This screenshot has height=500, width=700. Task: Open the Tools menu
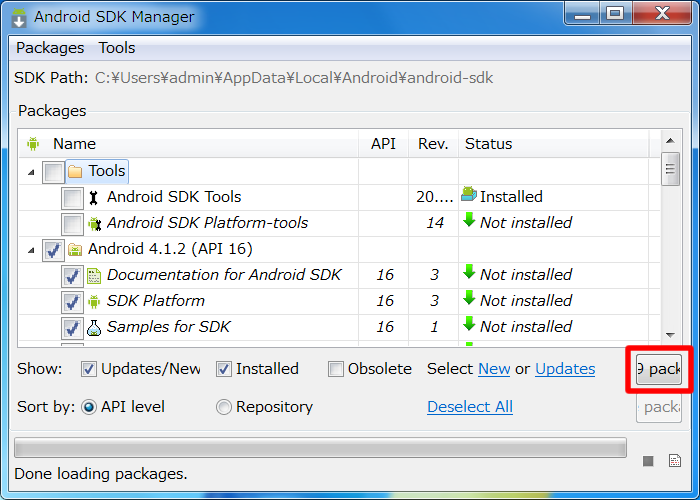click(117, 48)
